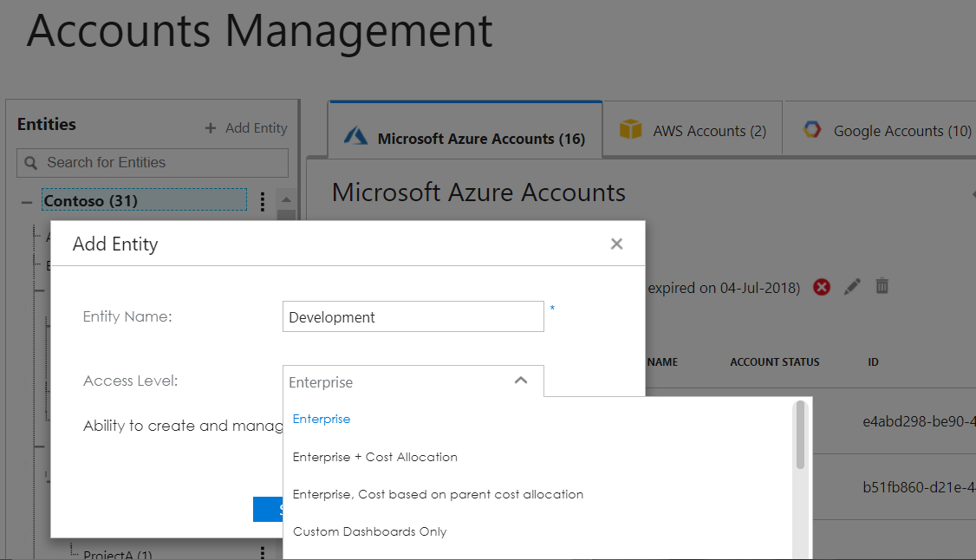Screen dimensions: 976x560
Task: Click the search magnifier icon in Entities
Action: (30, 163)
